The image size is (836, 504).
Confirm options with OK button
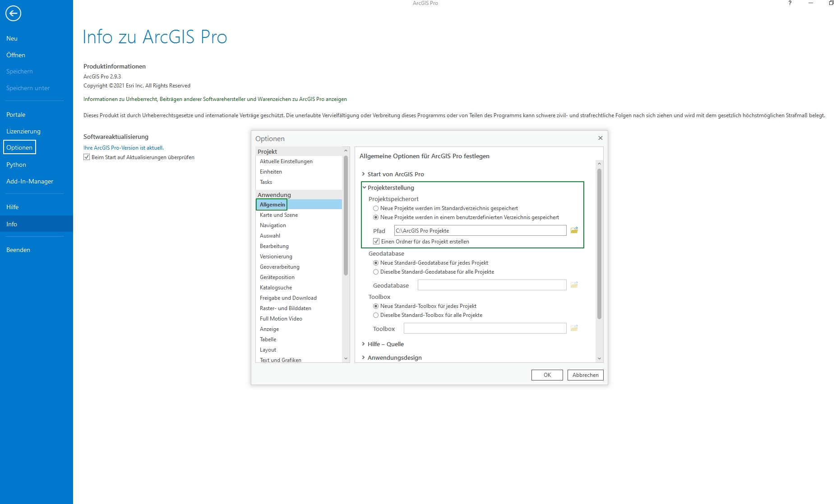point(547,375)
